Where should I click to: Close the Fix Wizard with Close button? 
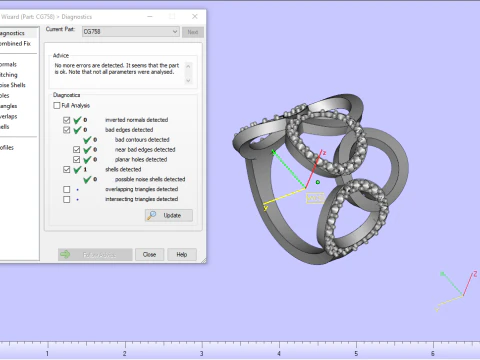149,255
